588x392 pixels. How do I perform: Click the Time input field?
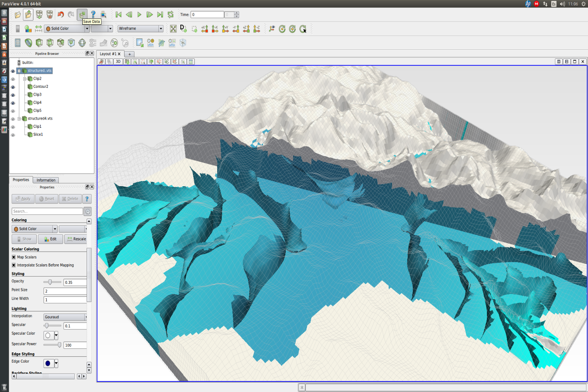click(207, 15)
